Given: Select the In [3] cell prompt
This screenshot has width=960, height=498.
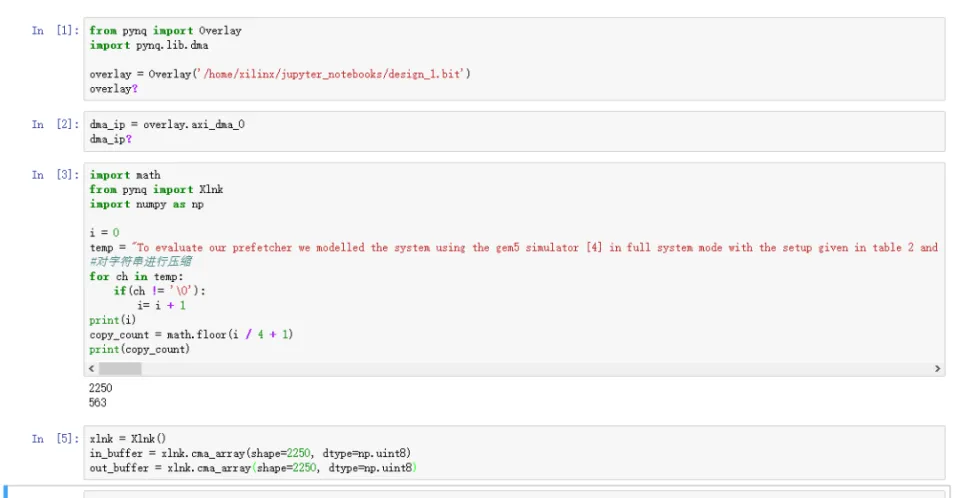Looking at the screenshot, I should click(x=52, y=175).
